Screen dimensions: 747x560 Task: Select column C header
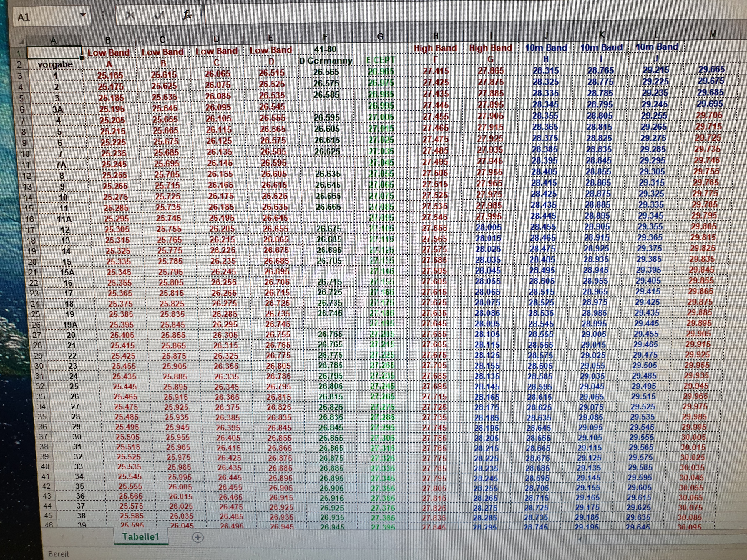point(162,39)
